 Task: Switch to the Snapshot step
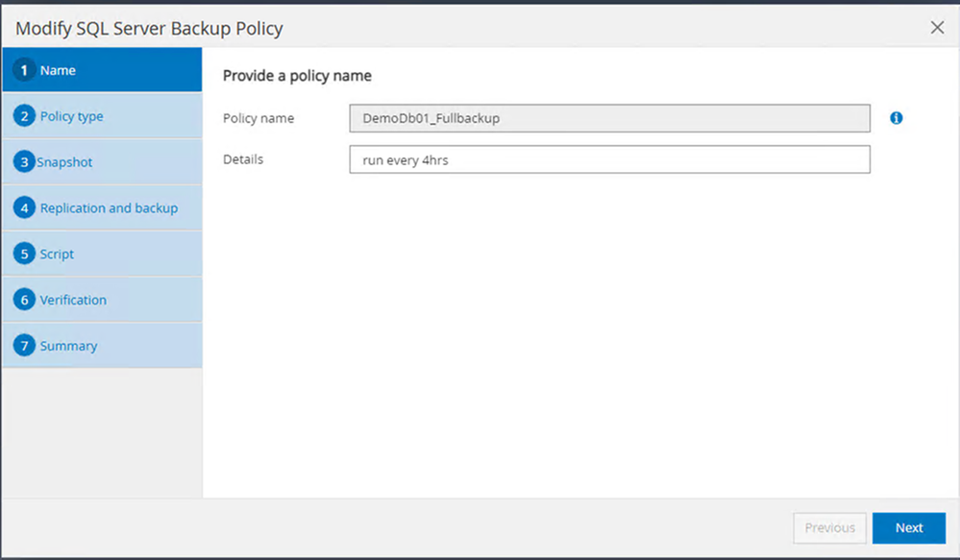pyautogui.click(x=65, y=162)
